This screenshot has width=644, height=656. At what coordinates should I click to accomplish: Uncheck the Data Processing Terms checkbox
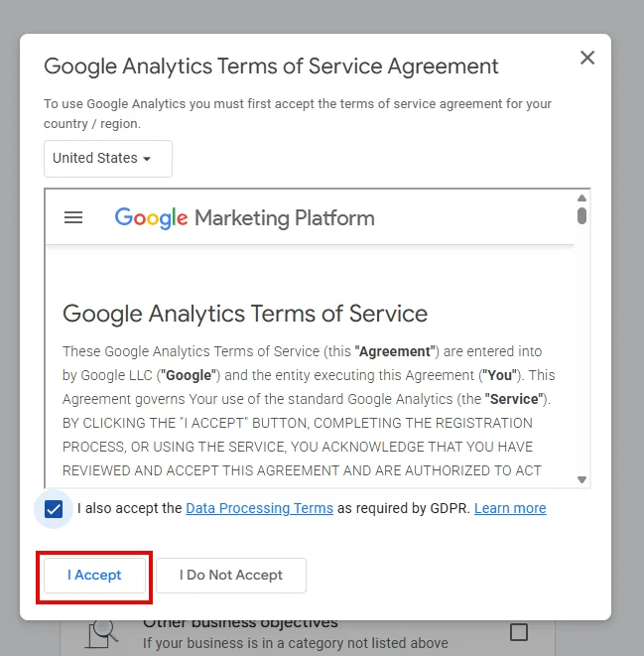click(x=54, y=509)
